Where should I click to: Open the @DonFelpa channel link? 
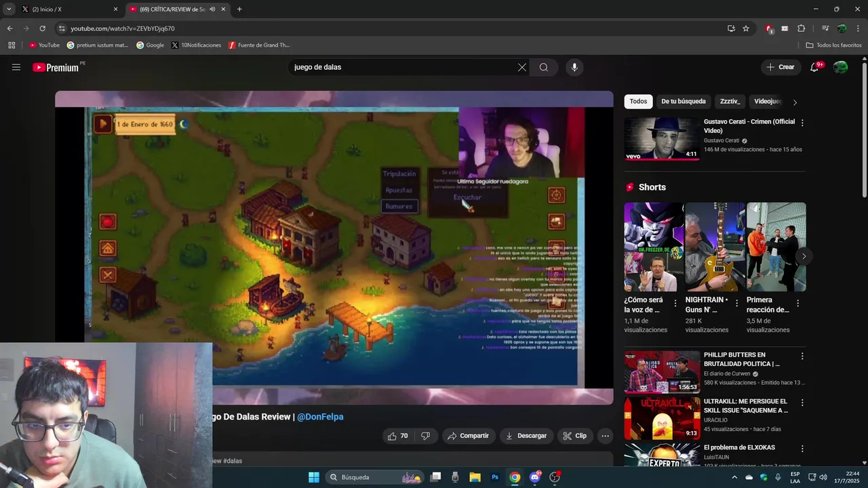click(320, 417)
